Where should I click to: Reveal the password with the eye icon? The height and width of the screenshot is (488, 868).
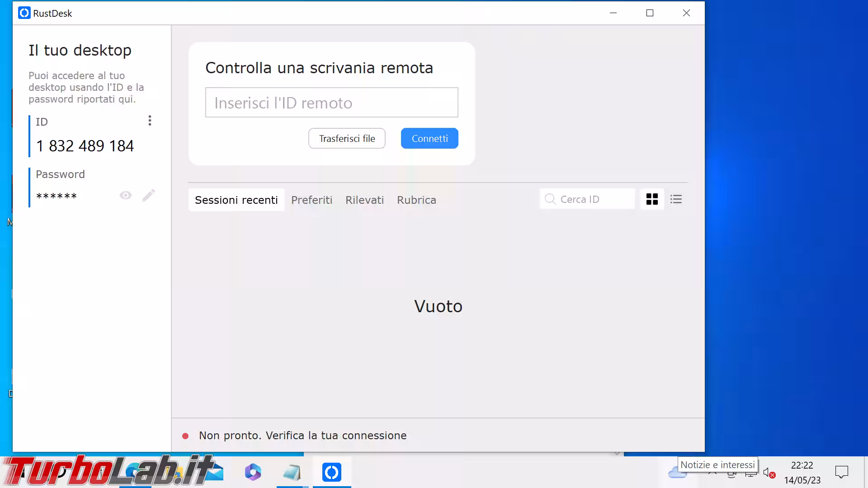(x=125, y=195)
